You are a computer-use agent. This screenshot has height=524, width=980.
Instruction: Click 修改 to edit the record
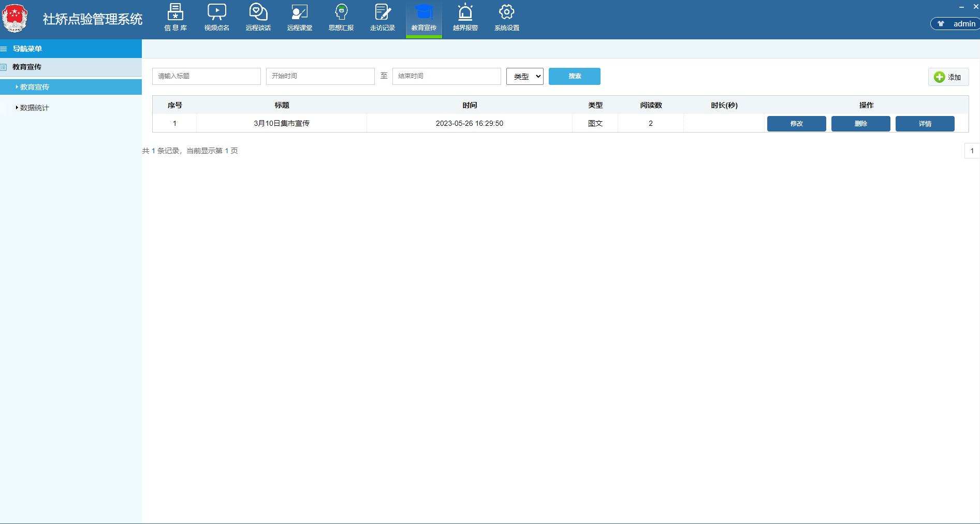point(796,124)
